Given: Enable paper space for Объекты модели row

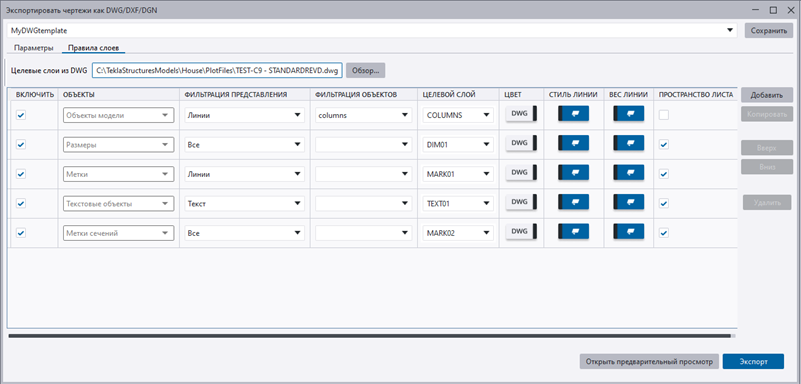Looking at the screenshot, I should point(664,115).
